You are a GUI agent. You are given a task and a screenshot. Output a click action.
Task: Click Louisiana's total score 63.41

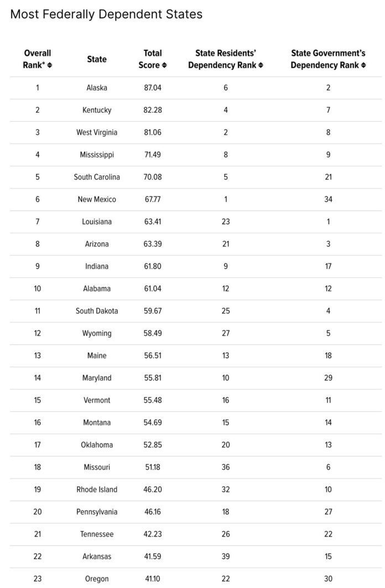[x=153, y=221]
